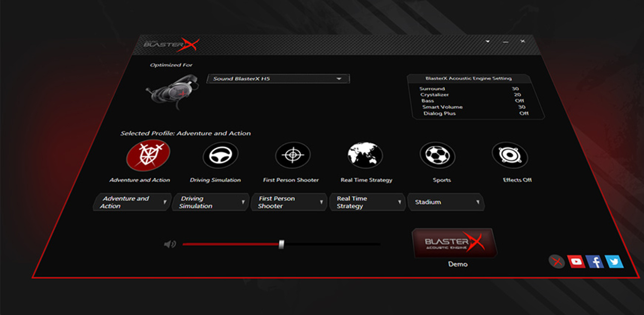Open the title bar dropdown arrow menu
The height and width of the screenshot is (315, 644).
click(x=487, y=42)
